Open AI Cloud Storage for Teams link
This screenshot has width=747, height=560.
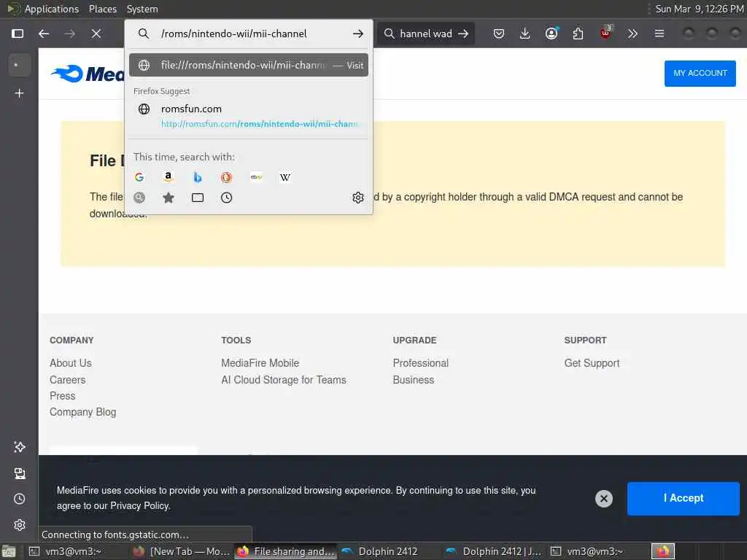(284, 380)
